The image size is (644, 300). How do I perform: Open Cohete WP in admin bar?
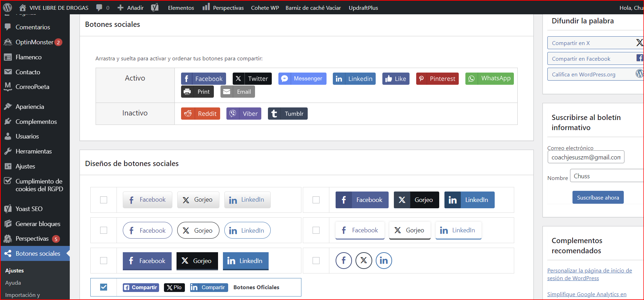(x=265, y=8)
